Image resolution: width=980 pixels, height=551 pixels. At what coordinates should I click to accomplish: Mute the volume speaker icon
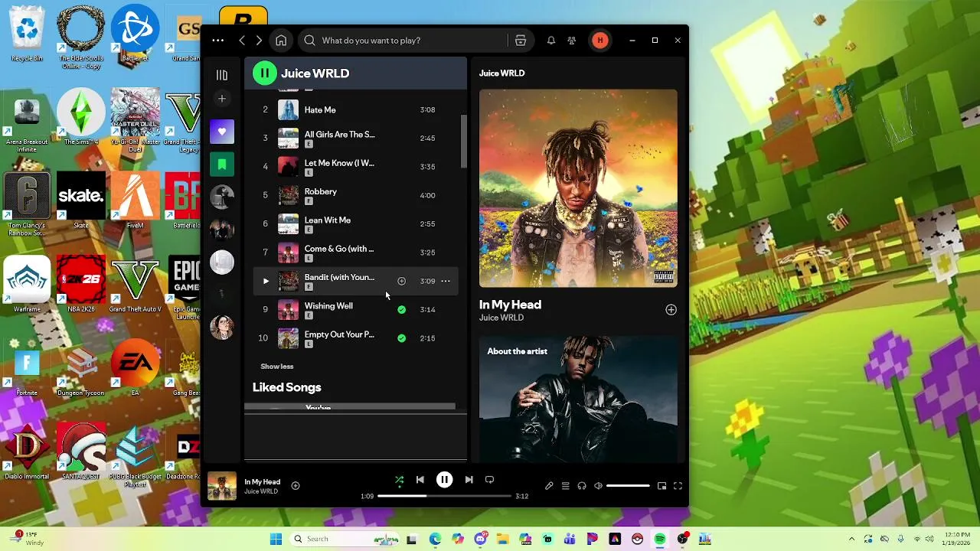coord(598,486)
